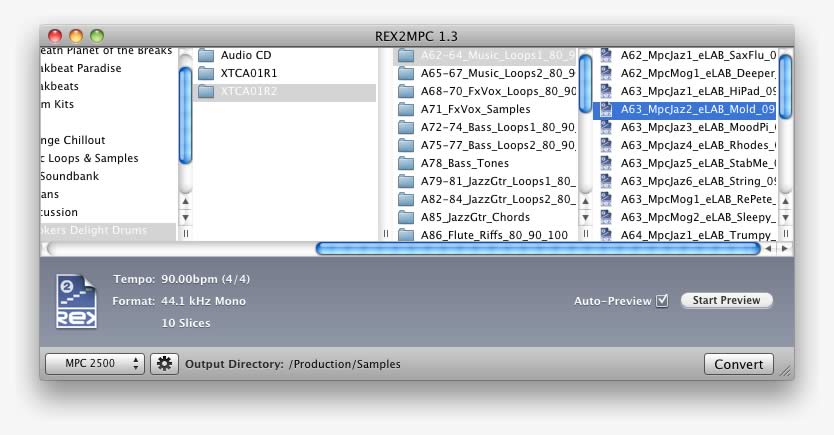
Task: Click REX file icon for A64_MpcJaz1_eLAB_Trumpy
Action: tap(606, 235)
